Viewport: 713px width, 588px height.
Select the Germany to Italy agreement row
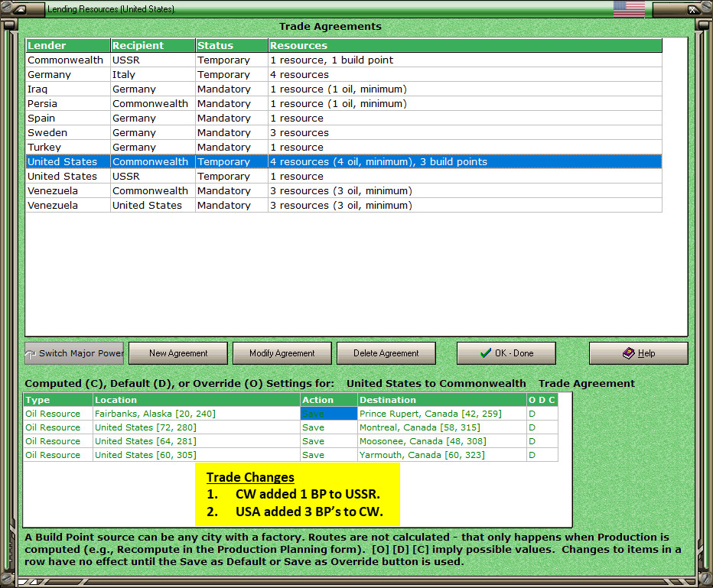343,74
